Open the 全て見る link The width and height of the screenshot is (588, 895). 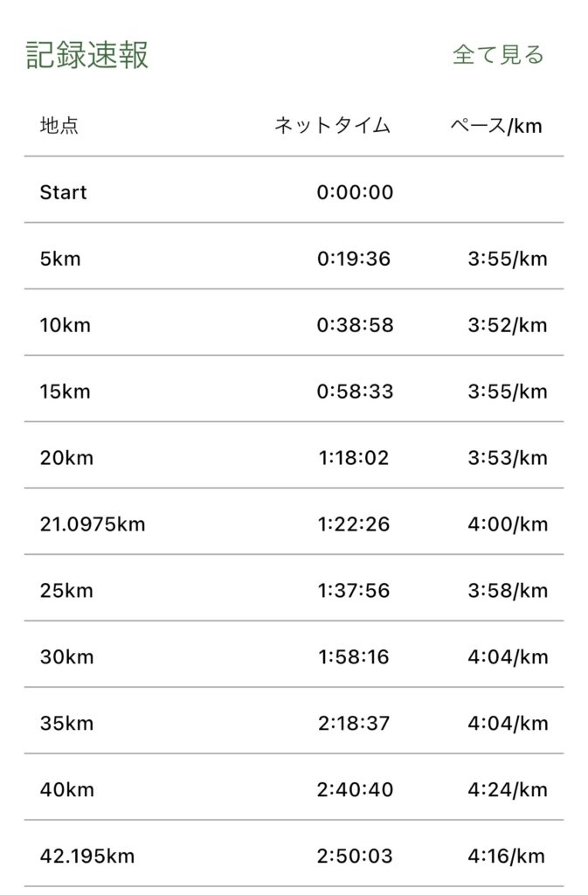(498, 55)
